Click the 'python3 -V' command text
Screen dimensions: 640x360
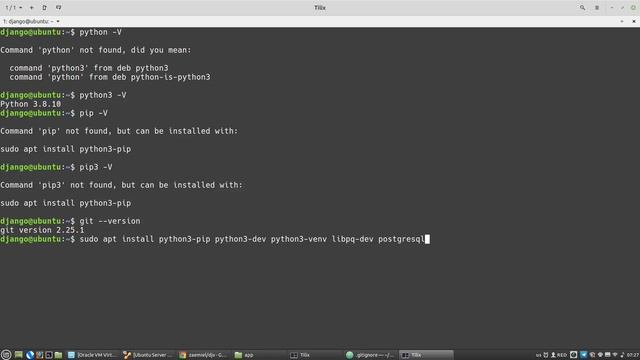click(x=103, y=95)
